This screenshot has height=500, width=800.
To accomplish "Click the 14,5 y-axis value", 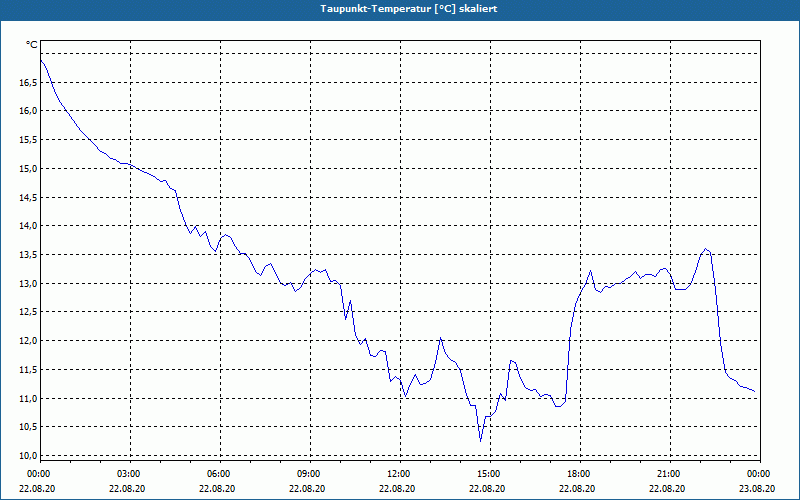I will 29,197.
